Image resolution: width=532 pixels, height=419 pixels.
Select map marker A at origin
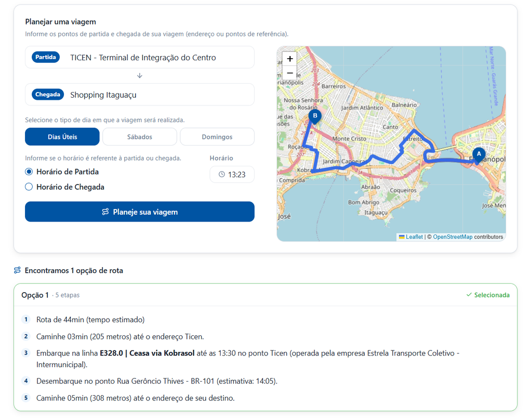pos(478,156)
